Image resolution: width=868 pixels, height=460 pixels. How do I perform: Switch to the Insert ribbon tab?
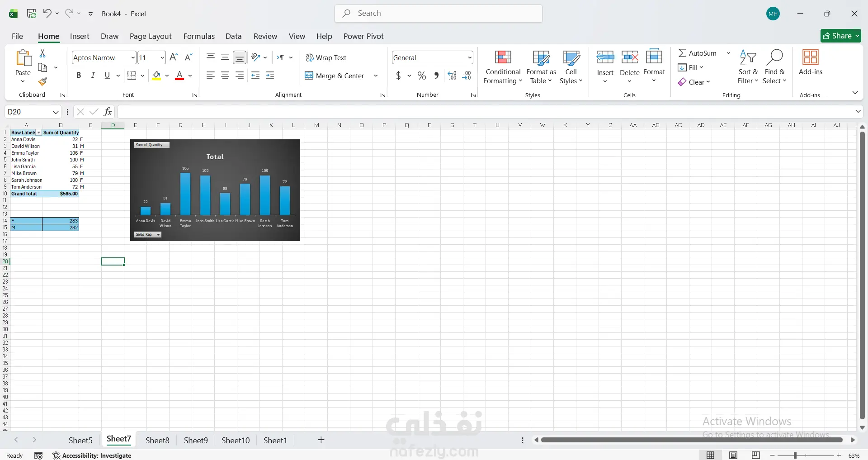point(80,36)
